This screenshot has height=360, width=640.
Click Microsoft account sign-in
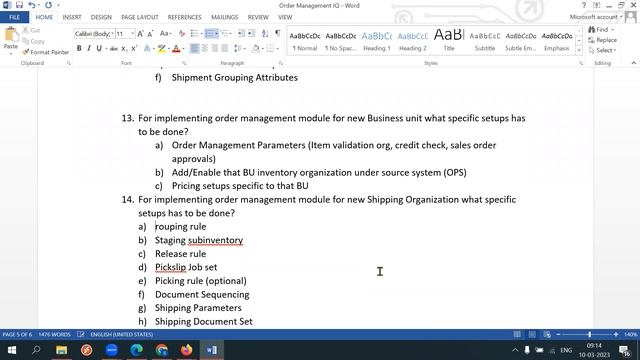pyautogui.click(x=596, y=17)
